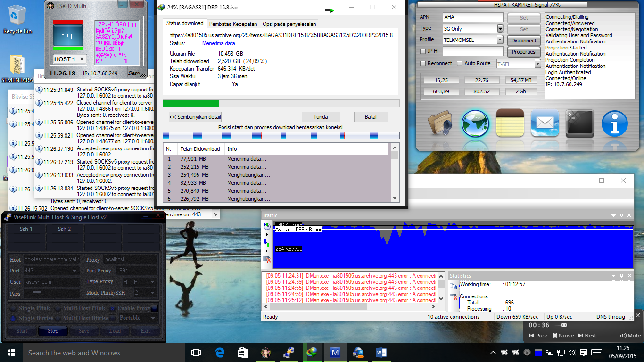Click the clock icon in Traffic panel
The image size is (644, 362).
click(x=267, y=227)
